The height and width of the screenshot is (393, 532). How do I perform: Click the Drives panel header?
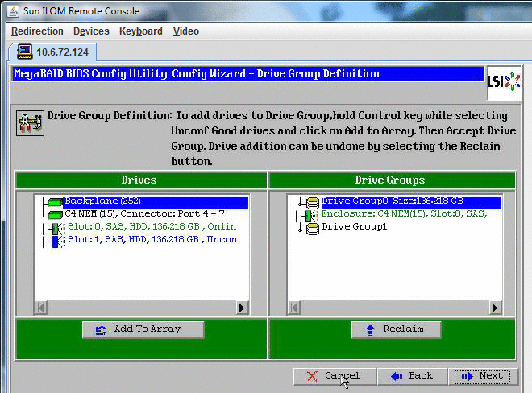click(x=141, y=180)
